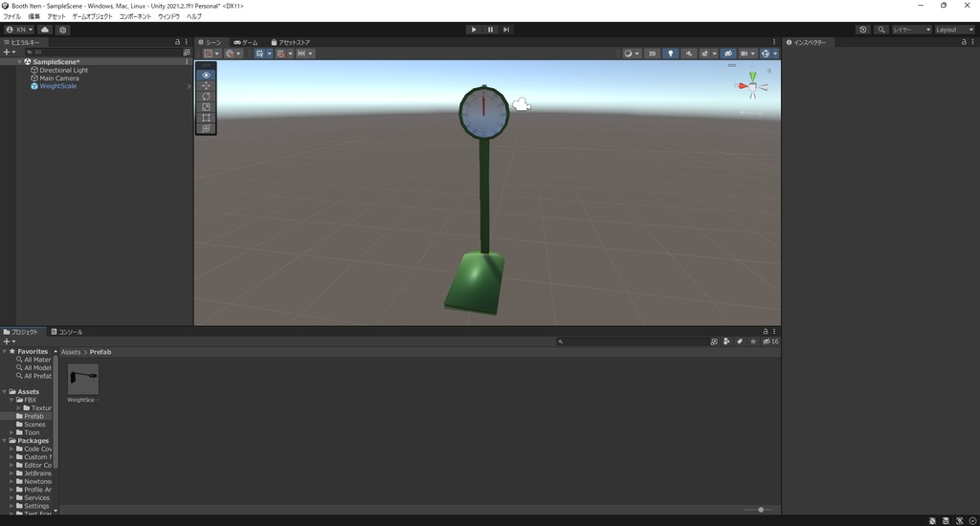This screenshot has width=980, height=526.
Task: Select Main Camera in hierarchy
Action: (58, 78)
